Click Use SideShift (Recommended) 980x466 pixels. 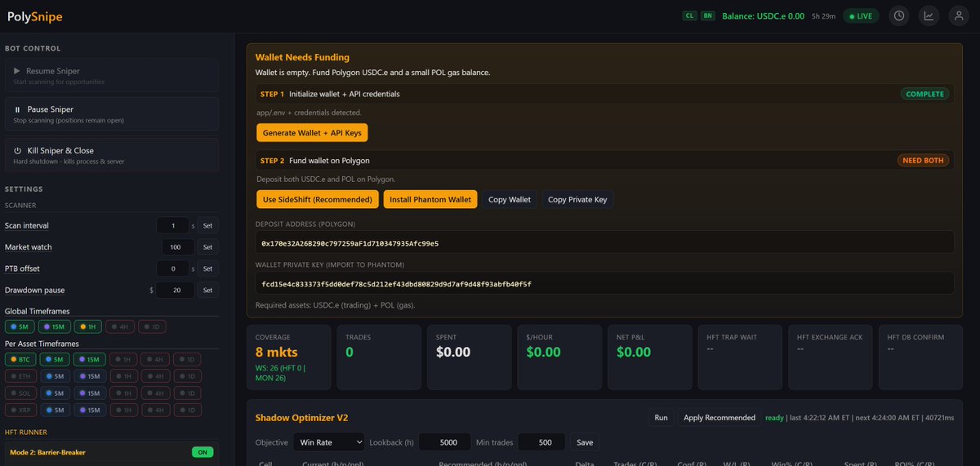[318, 199]
